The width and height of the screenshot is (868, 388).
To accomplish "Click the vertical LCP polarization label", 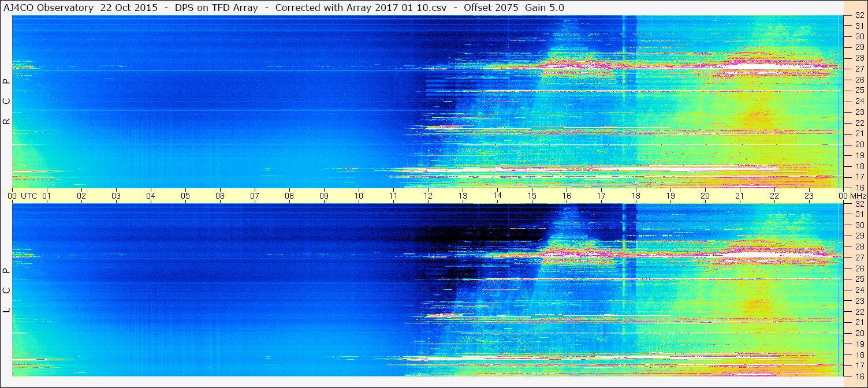I will click(6, 290).
